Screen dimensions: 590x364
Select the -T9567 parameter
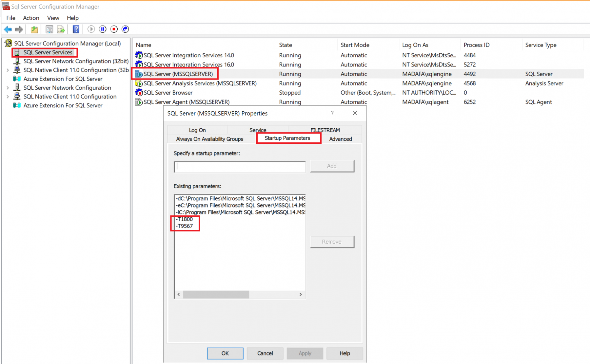[x=184, y=226]
